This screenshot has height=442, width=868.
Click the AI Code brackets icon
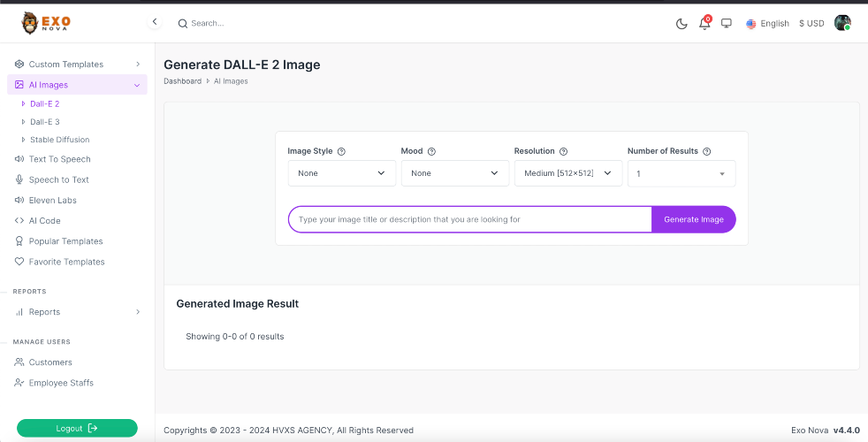click(19, 220)
